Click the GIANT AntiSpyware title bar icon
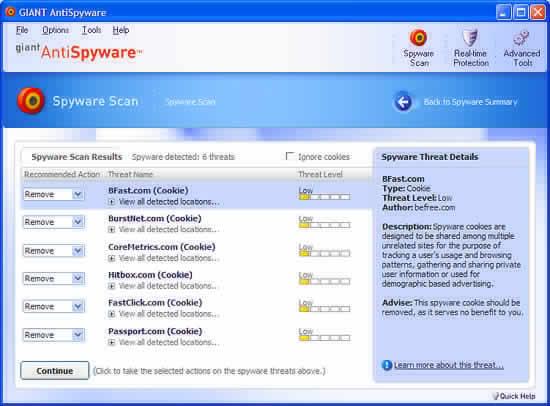Image resolution: width=550 pixels, height=406 pixels. [11, 12]
